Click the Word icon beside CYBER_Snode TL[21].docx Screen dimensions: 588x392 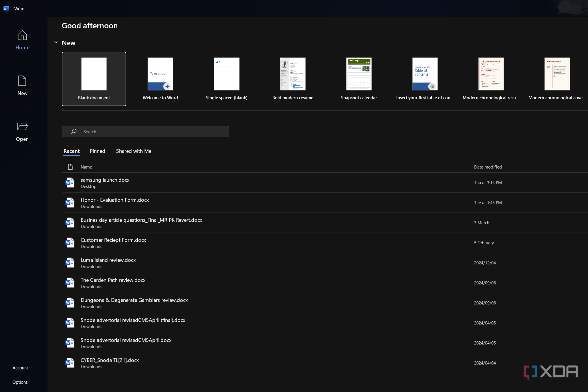click(x=70, y=363)
